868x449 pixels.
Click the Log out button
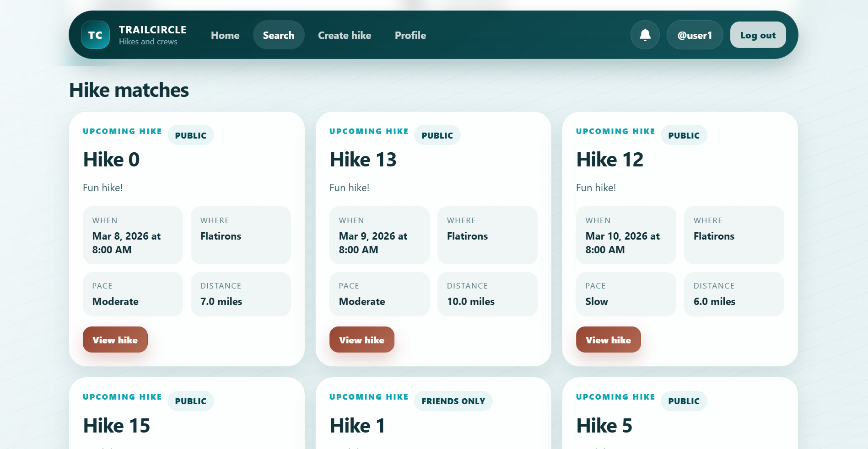[x=758, y=35]
